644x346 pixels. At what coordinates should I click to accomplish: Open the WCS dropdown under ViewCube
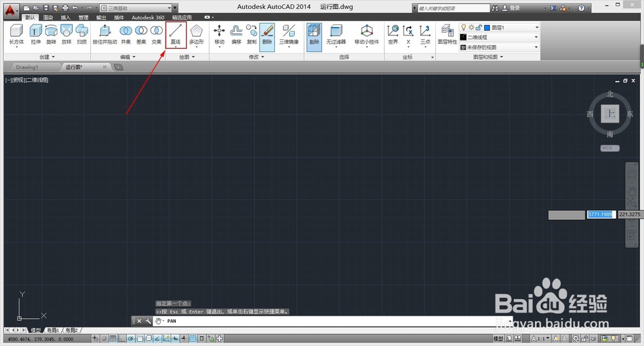coord(609,148)
